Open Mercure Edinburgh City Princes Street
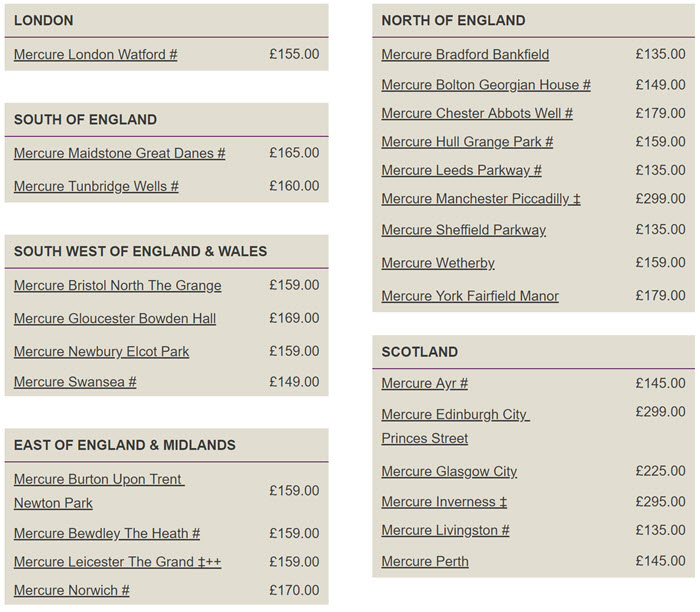This screenshot has height=612, width=700. point(455,426)
